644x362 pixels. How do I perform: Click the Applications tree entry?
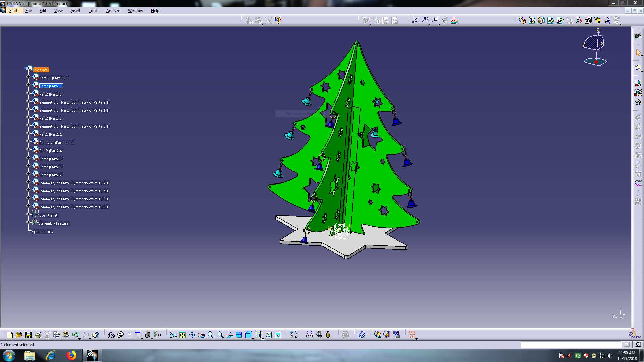(x=42, y=232)
